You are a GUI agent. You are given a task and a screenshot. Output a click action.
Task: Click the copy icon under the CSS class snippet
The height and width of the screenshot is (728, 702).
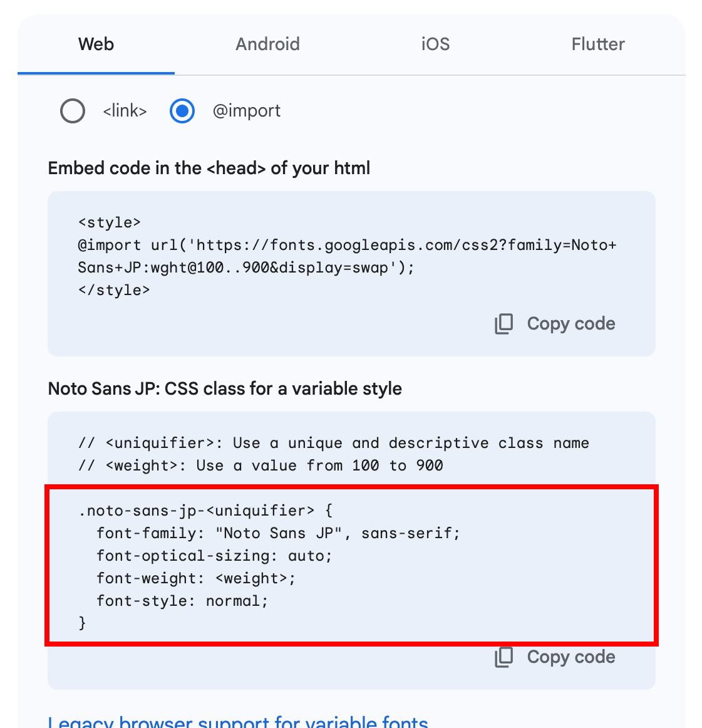(504, 657)
